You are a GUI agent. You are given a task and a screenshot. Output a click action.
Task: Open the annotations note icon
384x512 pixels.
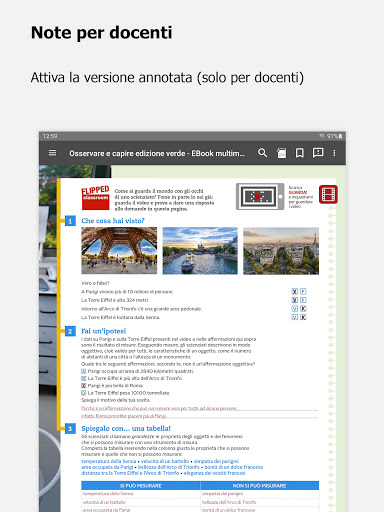click(x=318, y=153)
